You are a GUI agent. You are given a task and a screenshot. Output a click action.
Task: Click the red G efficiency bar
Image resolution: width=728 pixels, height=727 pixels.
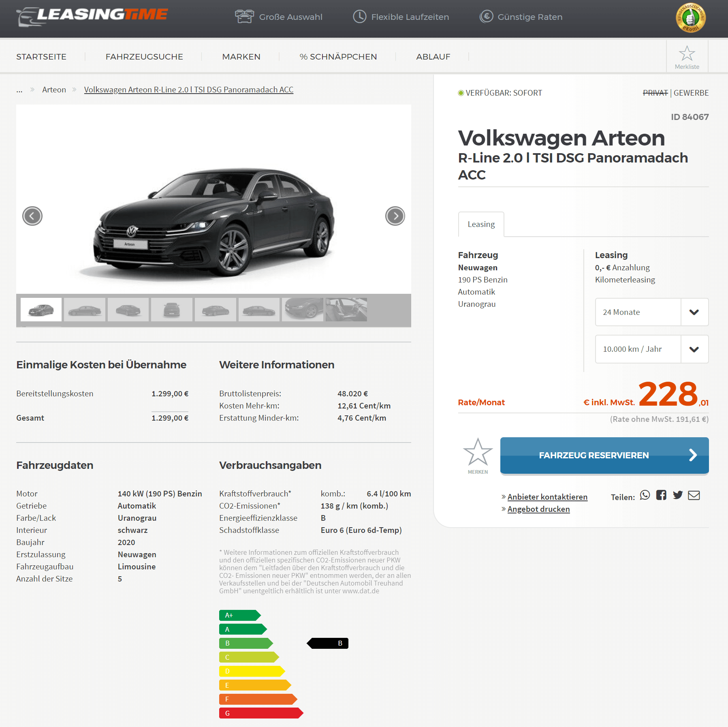click(x=261, y=713)
